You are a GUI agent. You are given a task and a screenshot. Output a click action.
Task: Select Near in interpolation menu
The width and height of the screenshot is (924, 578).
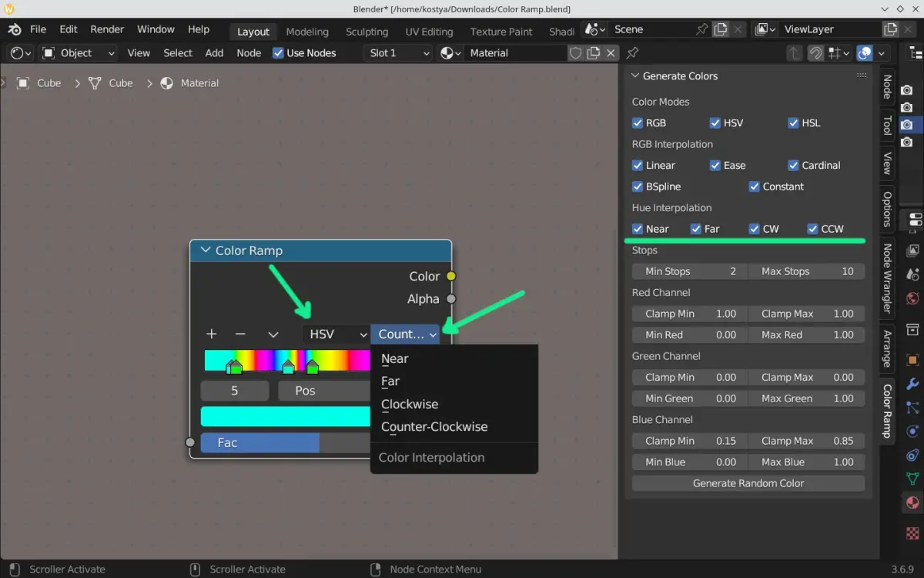click(454, 358)
